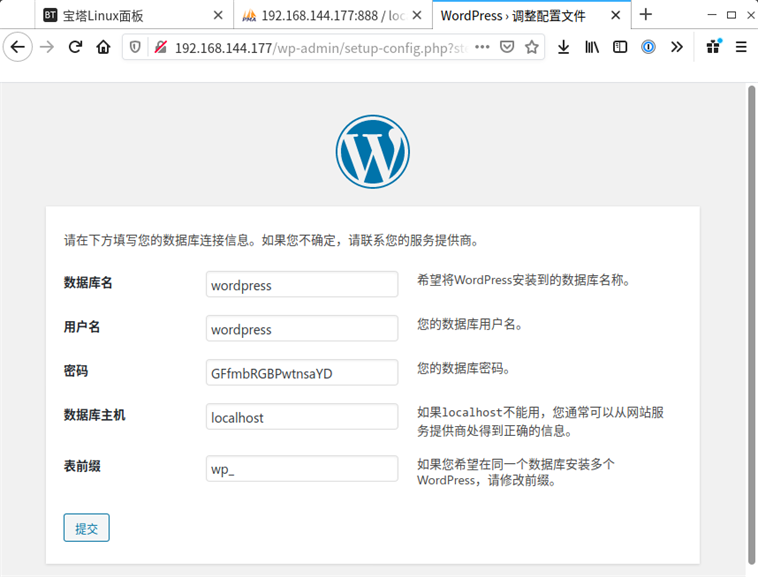Focus the 表前缀 wp_ field
Viewport: 758px width, 577px height.
pos(302,468)
